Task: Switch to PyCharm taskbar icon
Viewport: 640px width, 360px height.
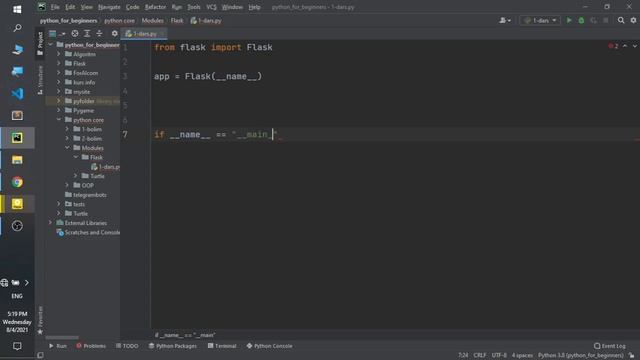Action: (17, 138)
